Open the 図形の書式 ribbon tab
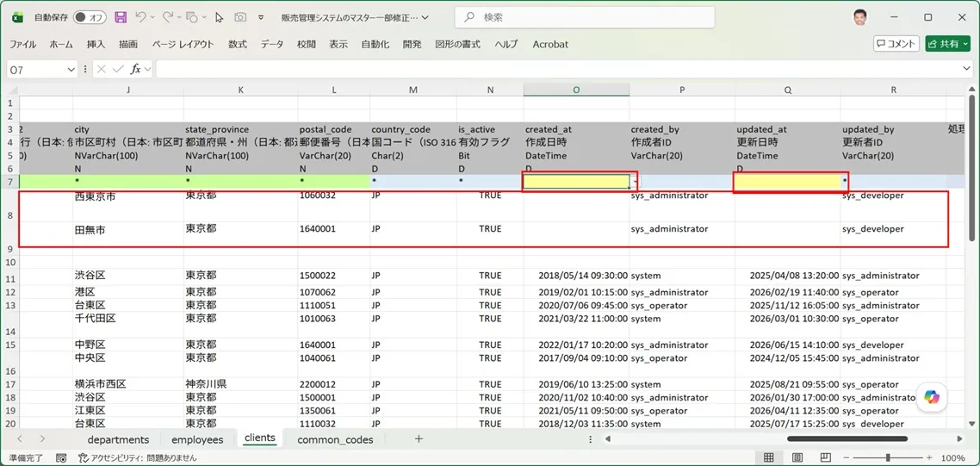980x466 pixels. pos(458,44)
